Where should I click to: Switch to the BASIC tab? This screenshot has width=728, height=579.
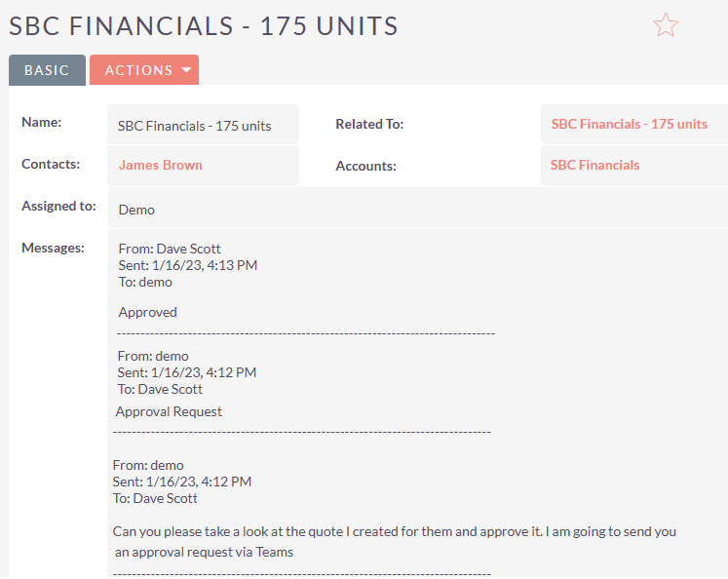(47, 70)
